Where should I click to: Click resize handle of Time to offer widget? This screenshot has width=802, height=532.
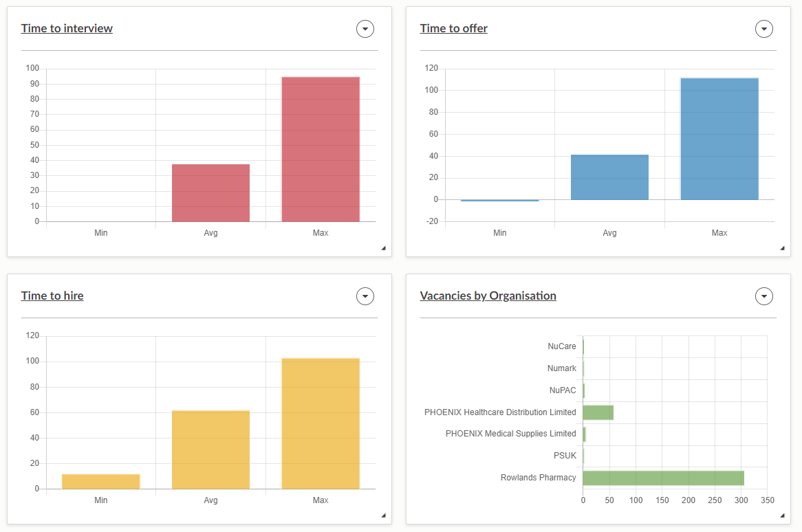click(782, 248)
